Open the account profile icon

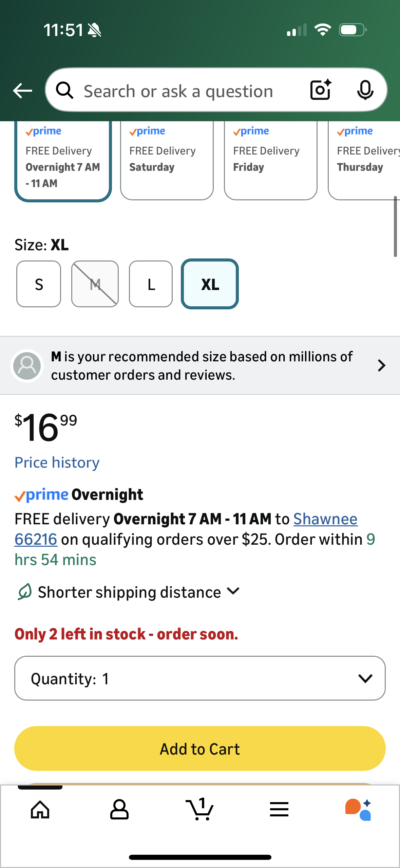(x=119, y=810)
